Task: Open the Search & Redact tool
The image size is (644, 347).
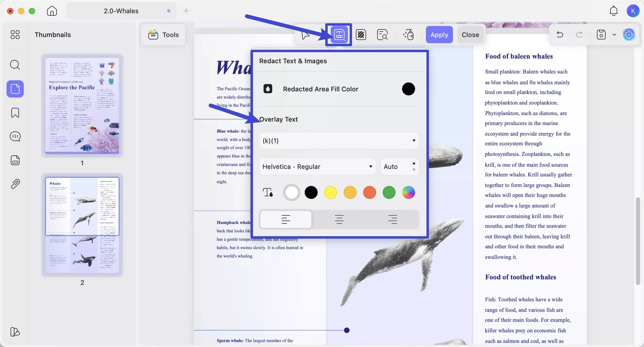Action: tap(382, 35)
